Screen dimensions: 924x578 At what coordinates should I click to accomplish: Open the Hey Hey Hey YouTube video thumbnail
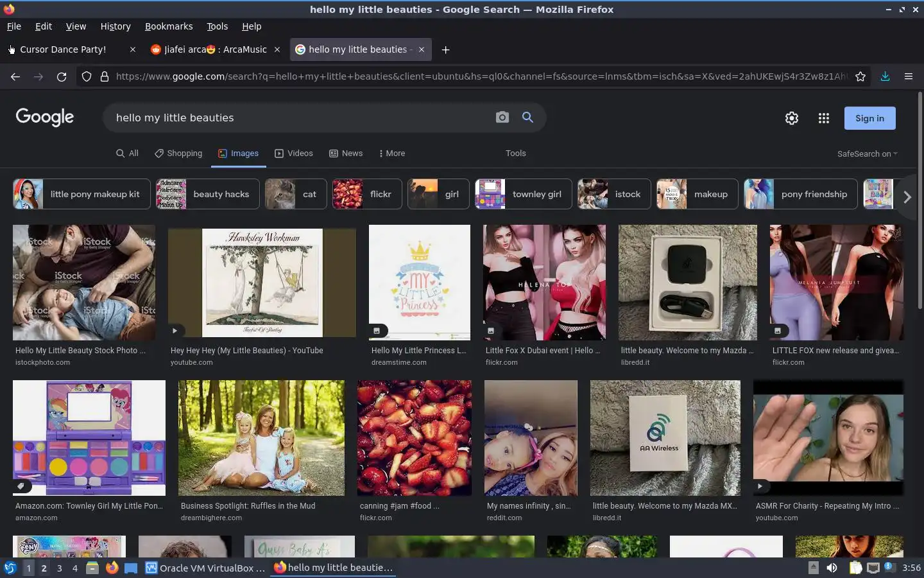262,283
